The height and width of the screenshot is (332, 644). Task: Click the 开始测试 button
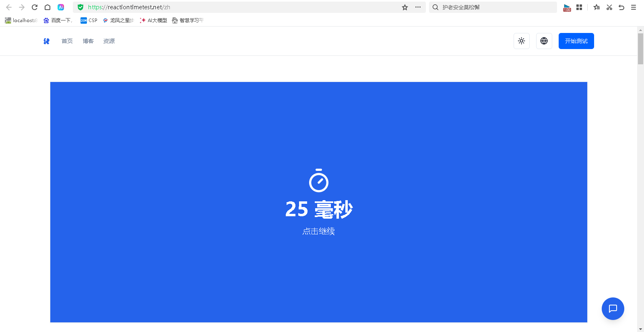tap(576, 41)
